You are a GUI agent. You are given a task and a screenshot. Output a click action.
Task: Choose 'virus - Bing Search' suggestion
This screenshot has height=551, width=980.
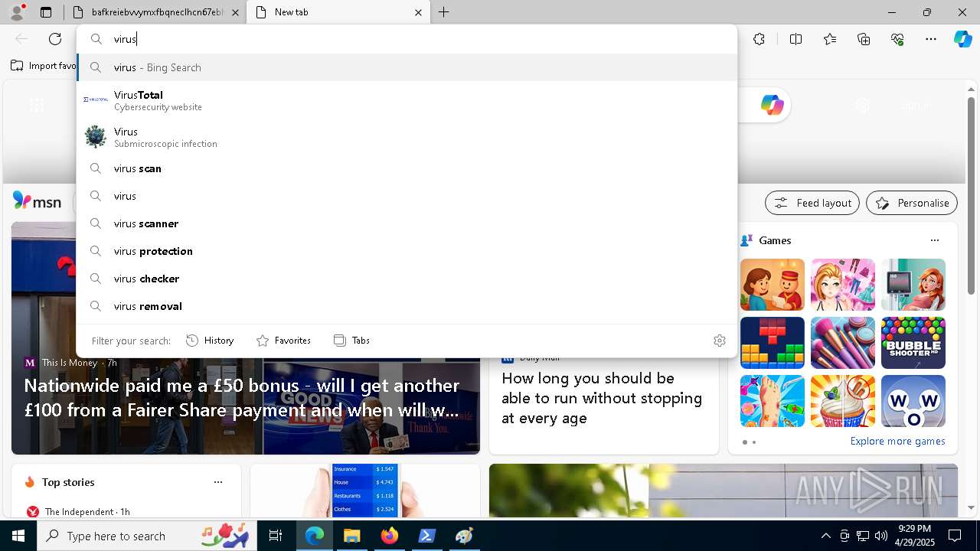[407, 67]
